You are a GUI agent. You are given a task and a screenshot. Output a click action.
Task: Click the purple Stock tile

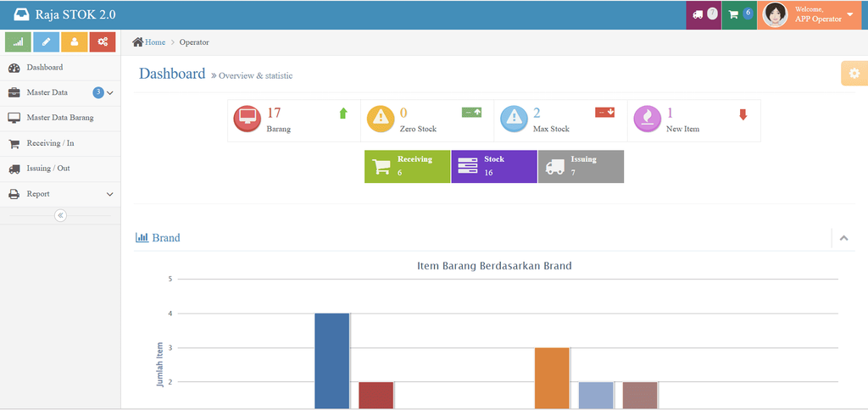494,167
